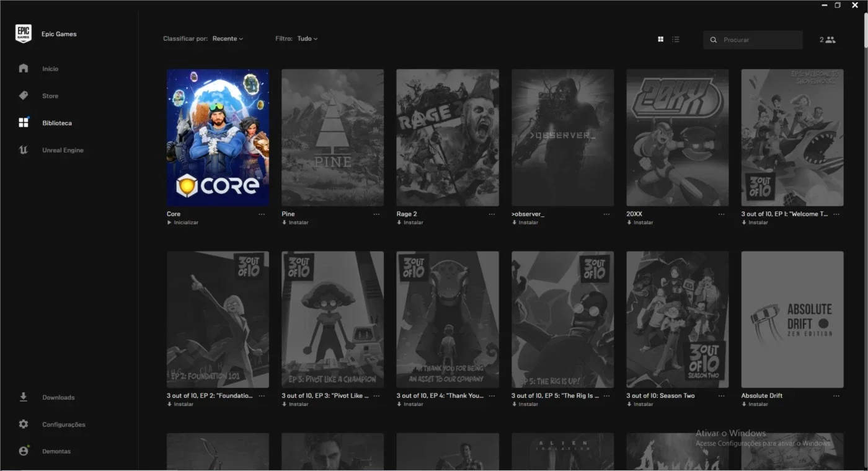Screen dimensions: 868x471
Task: Open the Configurações gear icon
Action: click(24, 424)
